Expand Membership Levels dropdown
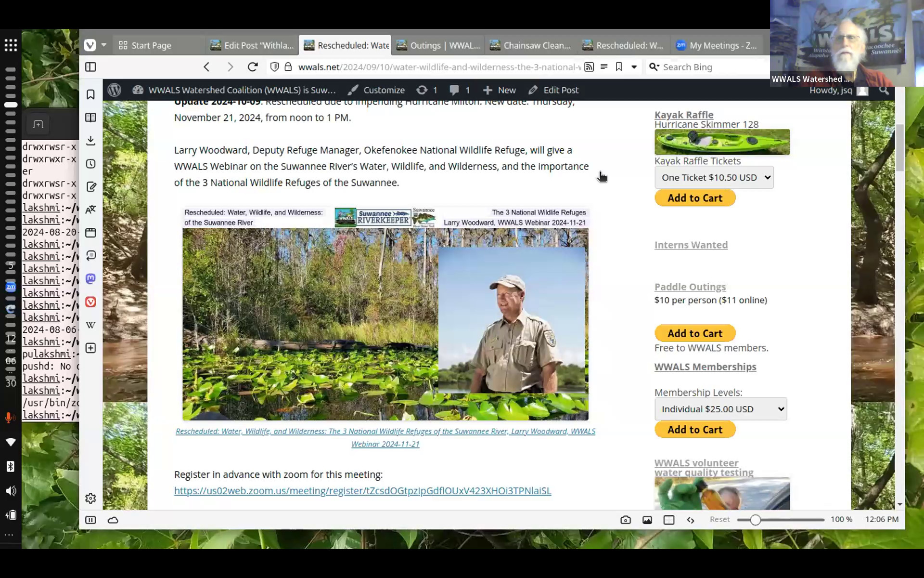The image size is (924, 578). (x=720, y=409)
